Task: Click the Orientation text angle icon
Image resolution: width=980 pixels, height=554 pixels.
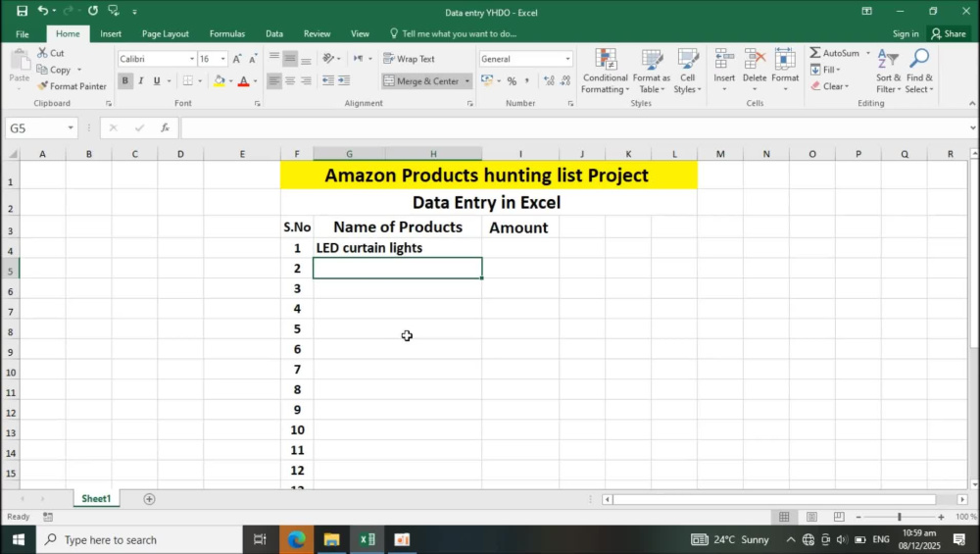Action: click(328, 58)
